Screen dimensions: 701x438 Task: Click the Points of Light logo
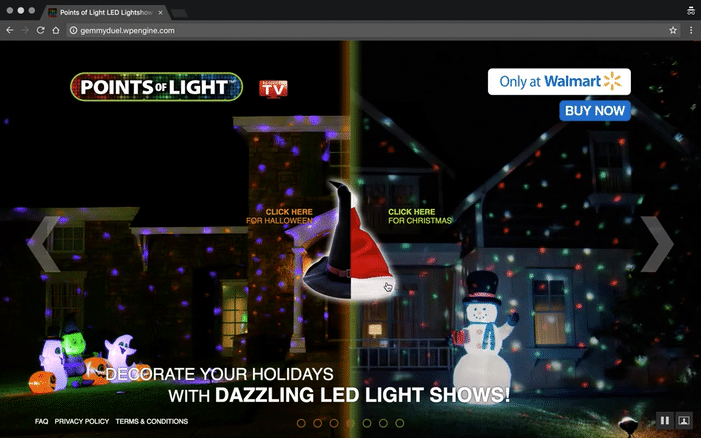tap(156, 87)
